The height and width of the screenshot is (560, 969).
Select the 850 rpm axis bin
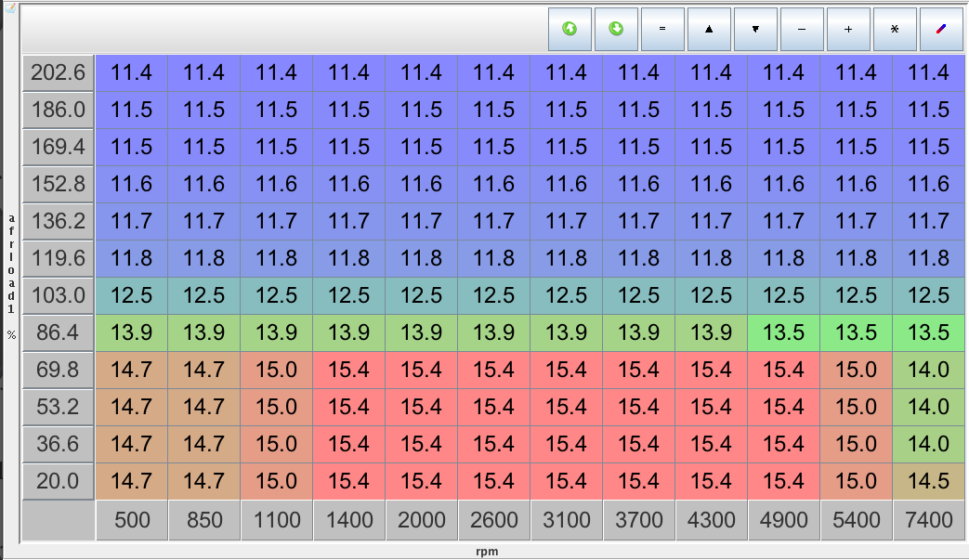coord(204,520)
